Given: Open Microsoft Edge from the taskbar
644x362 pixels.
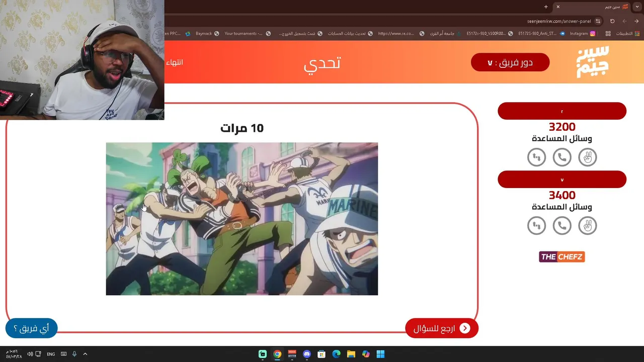Looking at the screenshot, I should (337, 354).
